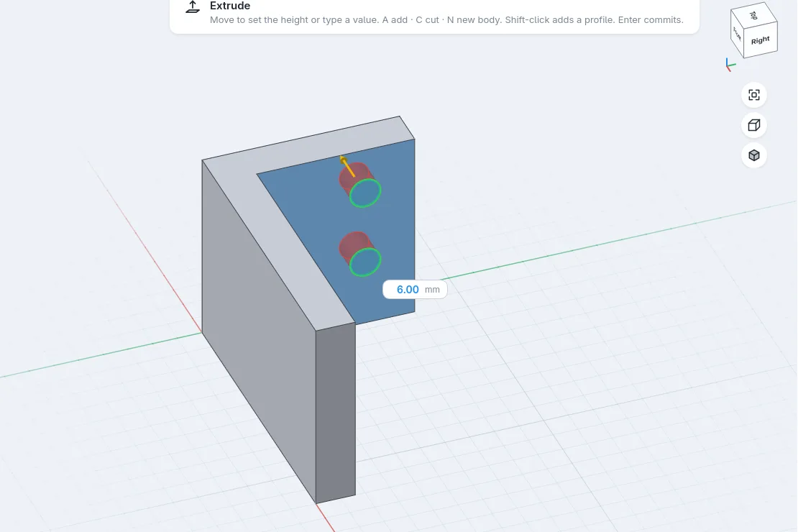The height and width of the screenshot is (532, 798).
Task: Click the 'Extrude' title text
Action: [x=230, y=6]
